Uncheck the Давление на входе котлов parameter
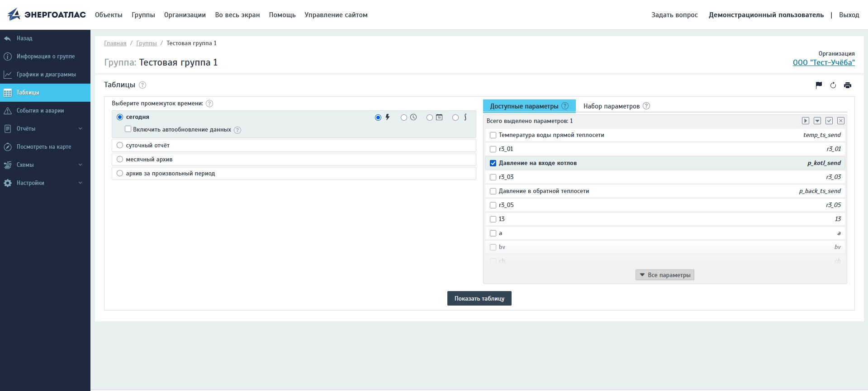The height and width of the screenshot is (391, 868). 493,163
